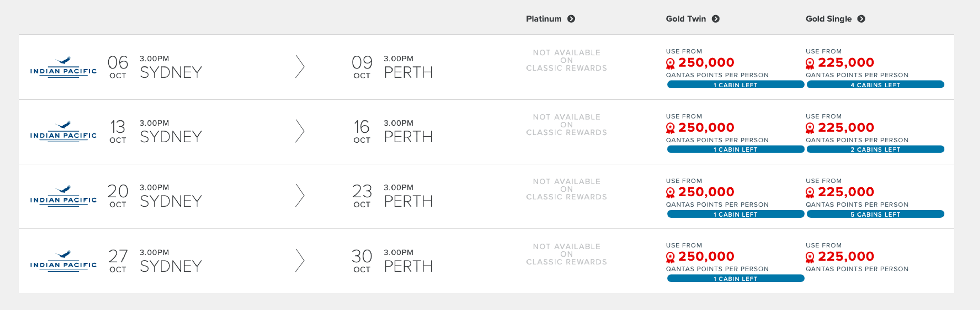Choose Gold Twin 250,000 points for 20 Oct
The image size is (980, 310).
pyautogui.click(x=706, y=192)
